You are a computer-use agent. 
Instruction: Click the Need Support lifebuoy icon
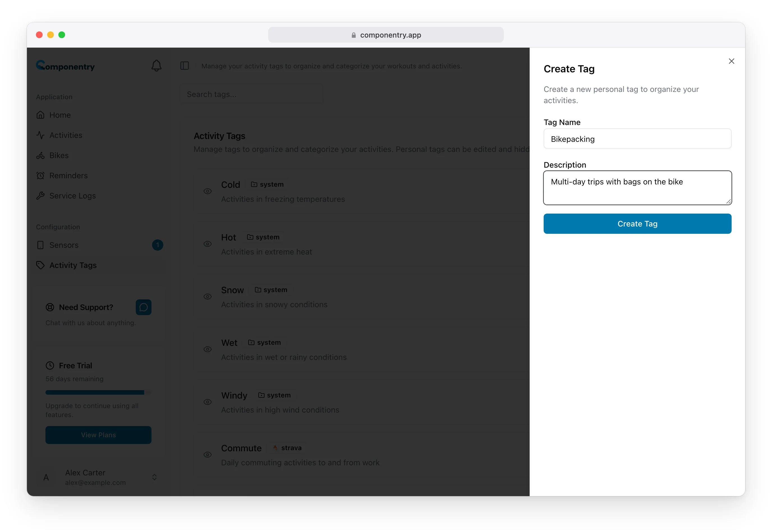click(x=50, y=307)
